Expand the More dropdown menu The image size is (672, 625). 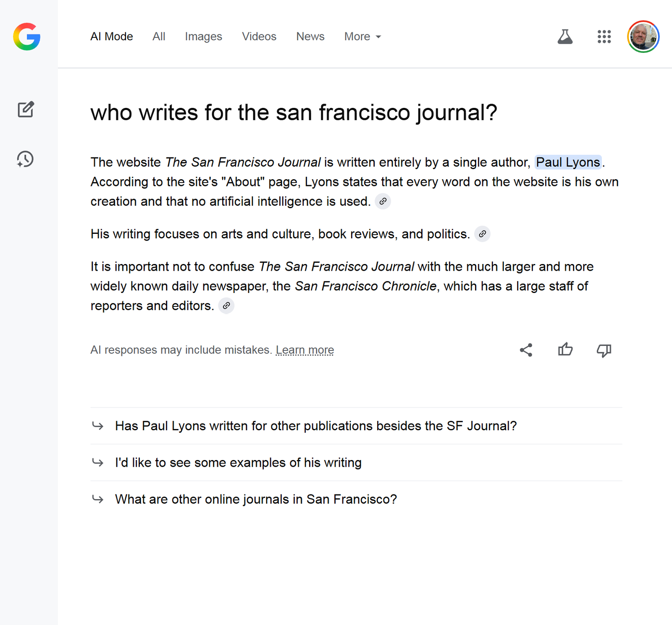click(362, 37)
